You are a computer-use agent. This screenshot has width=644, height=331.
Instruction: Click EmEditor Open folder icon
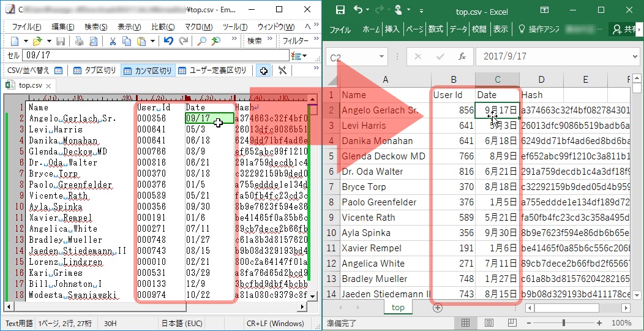pyautogui.click(x=38, y=41)
